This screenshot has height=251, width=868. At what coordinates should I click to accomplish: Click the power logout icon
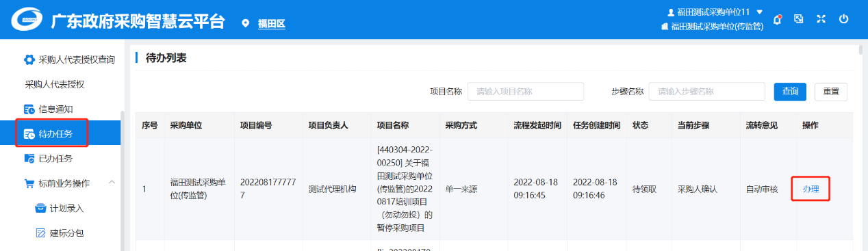[843, 19]
